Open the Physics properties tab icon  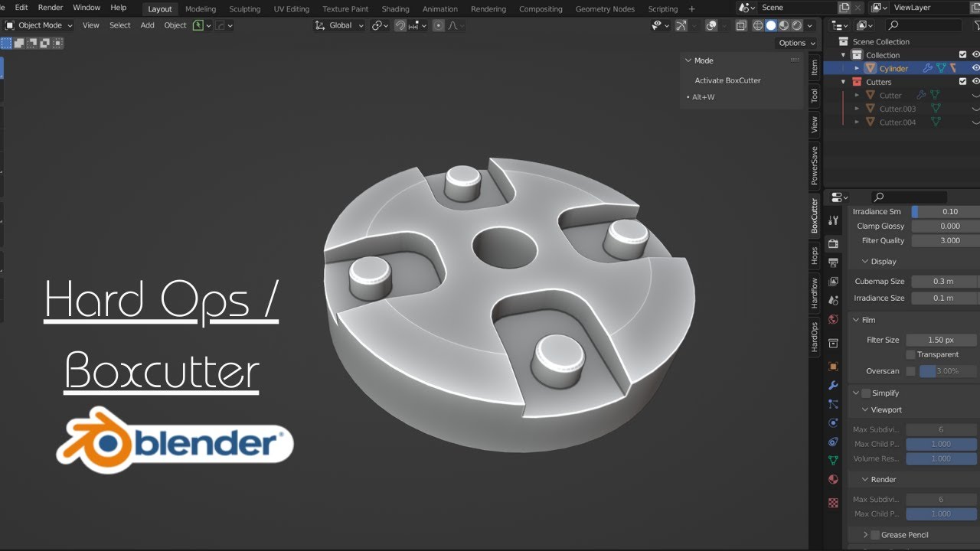(x=834, y=422)
